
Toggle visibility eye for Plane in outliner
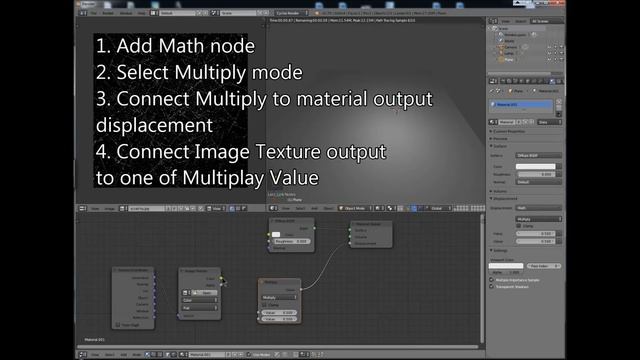(549, 60)
